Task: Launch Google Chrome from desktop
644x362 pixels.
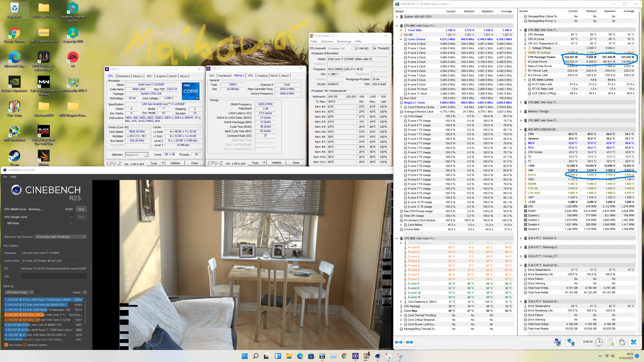Action: [15, 35]
